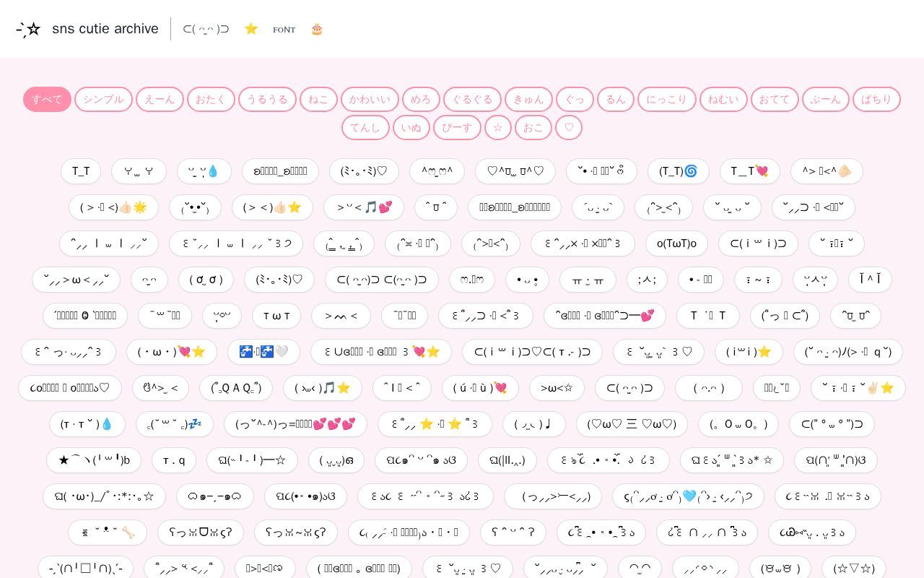Select the うるうる filter tag

267,99
